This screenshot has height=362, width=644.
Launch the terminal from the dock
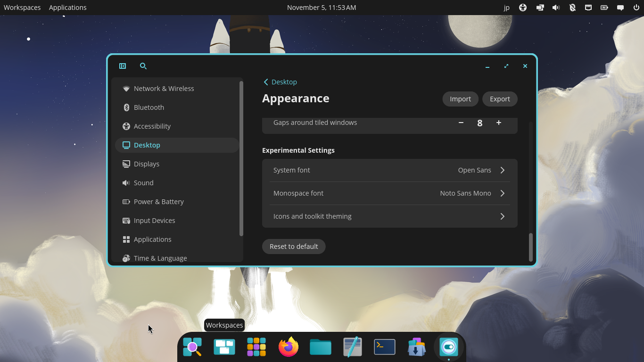pos(385,347)
